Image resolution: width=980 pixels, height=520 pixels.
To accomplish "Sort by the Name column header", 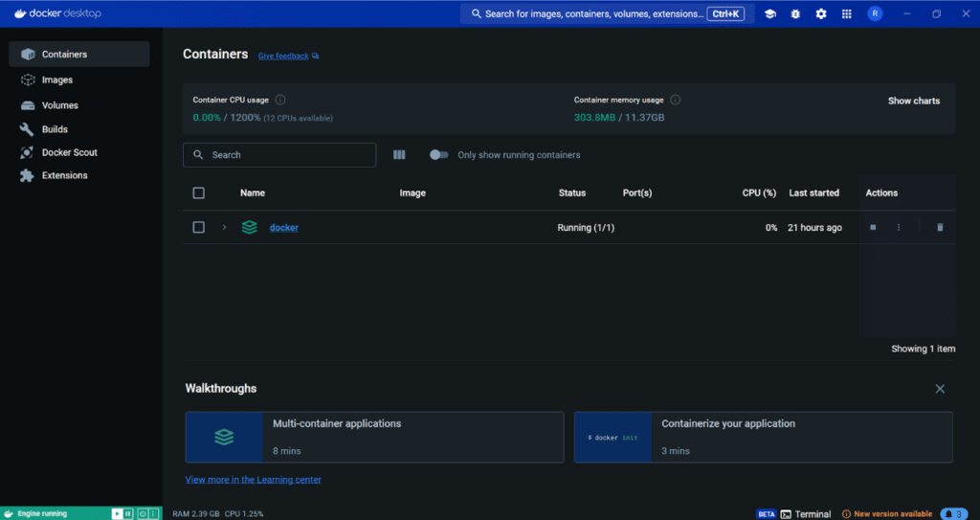I will point(253,192).
